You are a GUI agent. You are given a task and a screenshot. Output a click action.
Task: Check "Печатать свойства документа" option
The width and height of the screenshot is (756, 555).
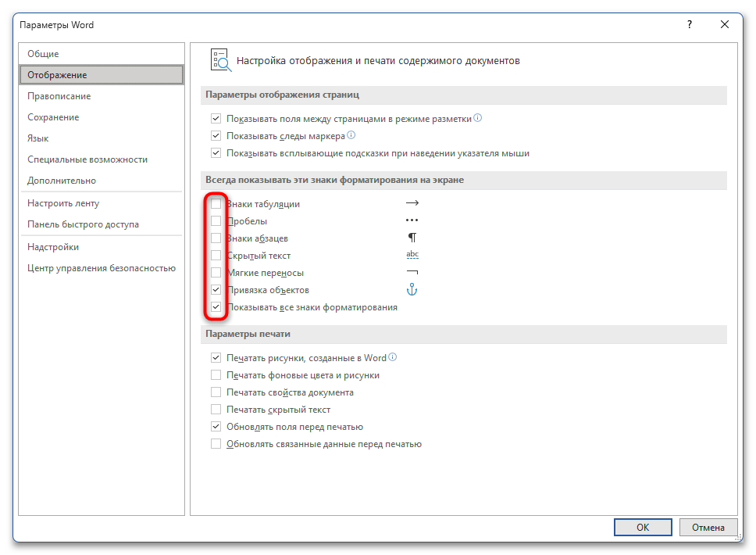click(x=216, y=392)
